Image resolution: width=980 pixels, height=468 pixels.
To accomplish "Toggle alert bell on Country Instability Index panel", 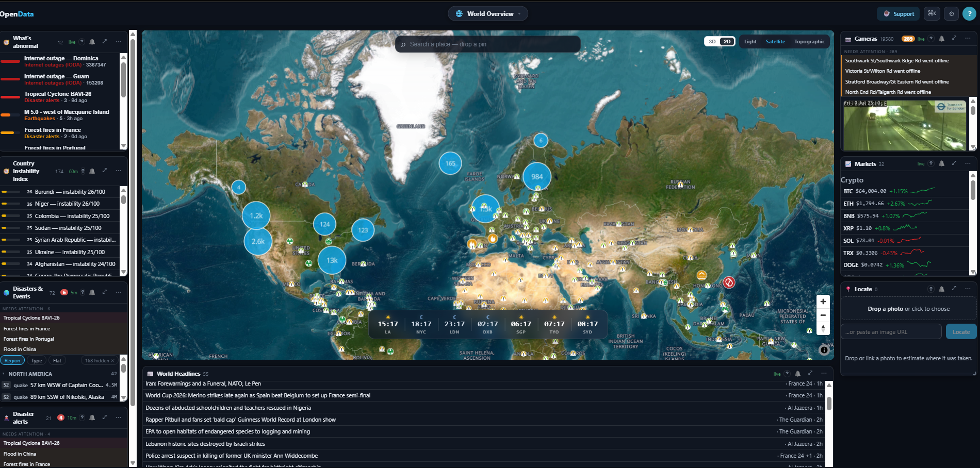I will (x=92, y=171).
